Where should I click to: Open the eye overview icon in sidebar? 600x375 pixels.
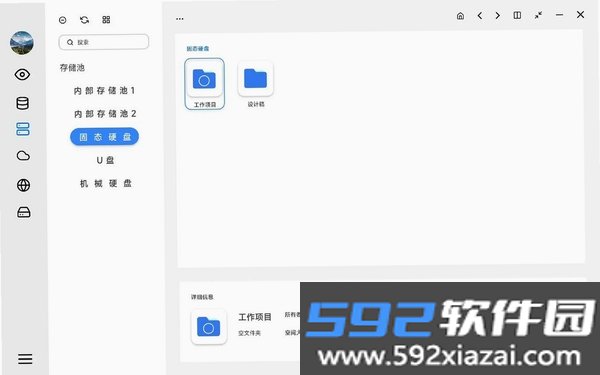tap(22, 74)
